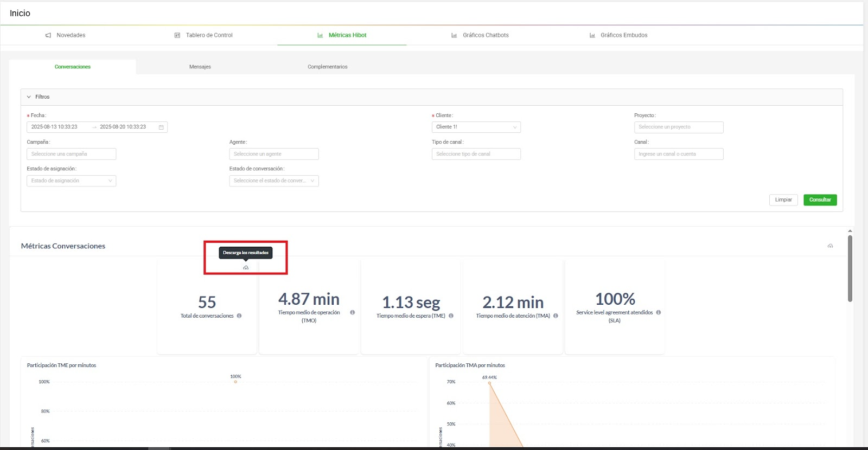Click the 100% data point in TME chart

click(x=235, y=382)
